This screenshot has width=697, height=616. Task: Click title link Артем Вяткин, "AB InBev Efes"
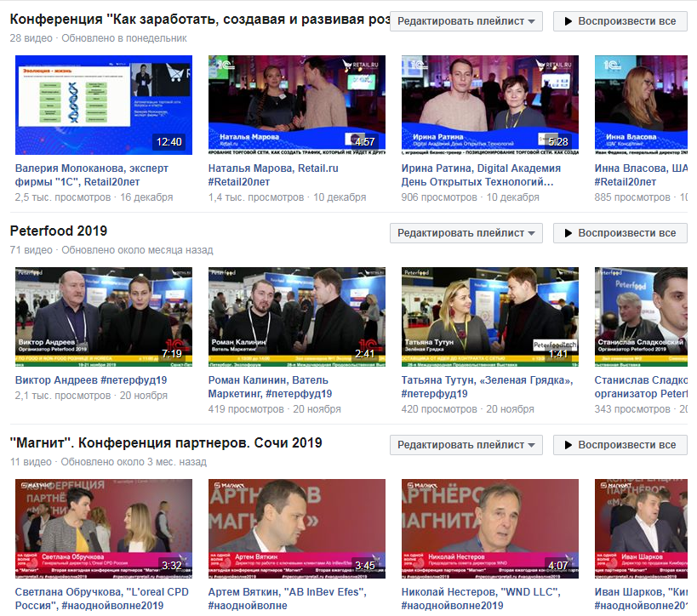click(x=288, y=599)
